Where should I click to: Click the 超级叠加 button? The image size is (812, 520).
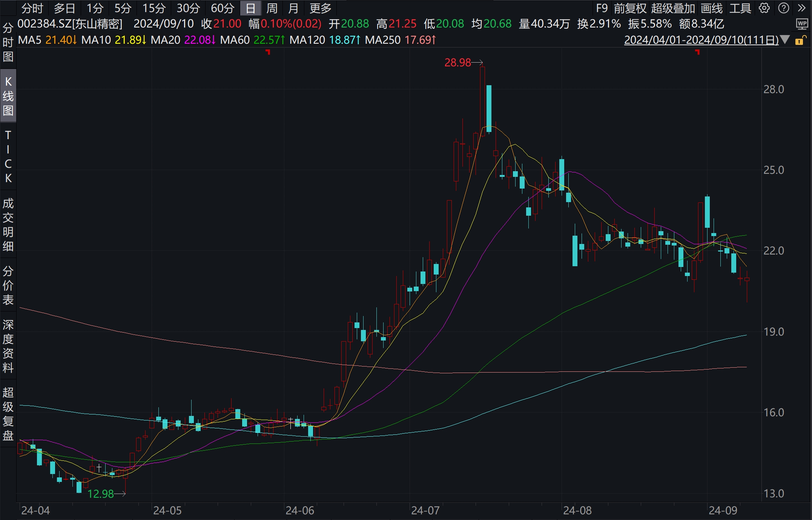[673, 8]
